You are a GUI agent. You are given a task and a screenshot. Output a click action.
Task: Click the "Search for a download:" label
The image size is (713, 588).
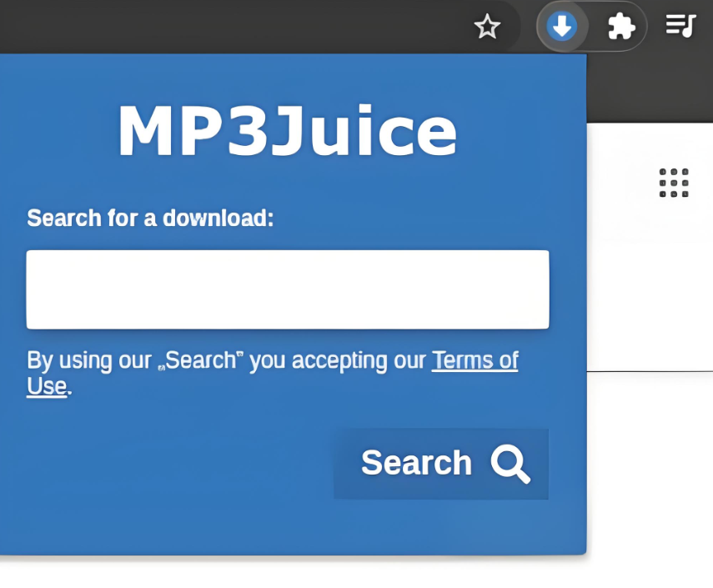[x=150, y=218]
